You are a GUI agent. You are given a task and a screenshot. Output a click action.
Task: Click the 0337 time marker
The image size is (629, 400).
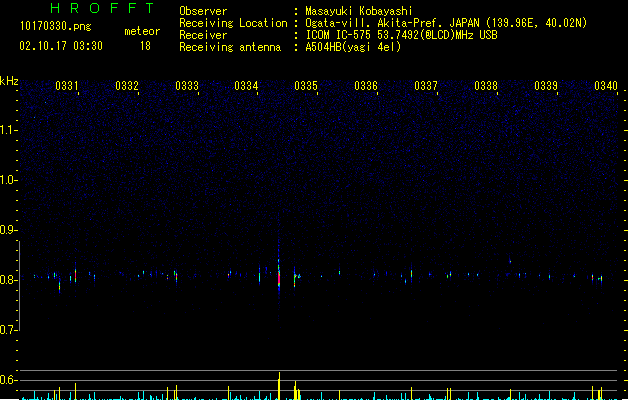[x=426, y=86]
